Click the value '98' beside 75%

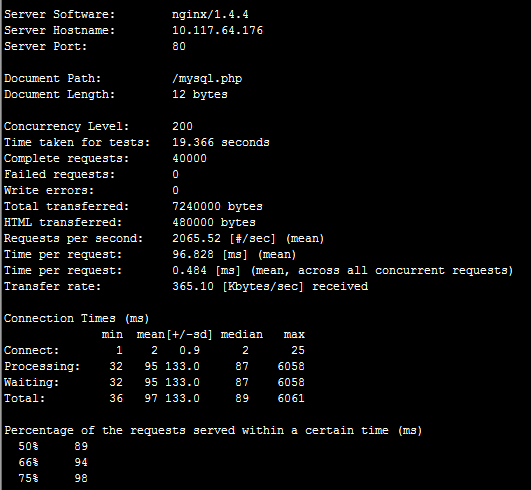[x=81, y=478]
